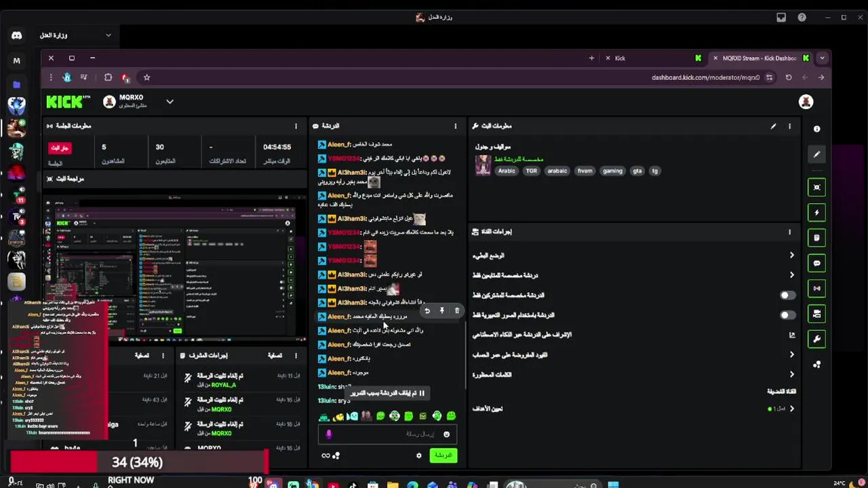Click the pencil edit icon in the right sidebar

tap(816, 155)
